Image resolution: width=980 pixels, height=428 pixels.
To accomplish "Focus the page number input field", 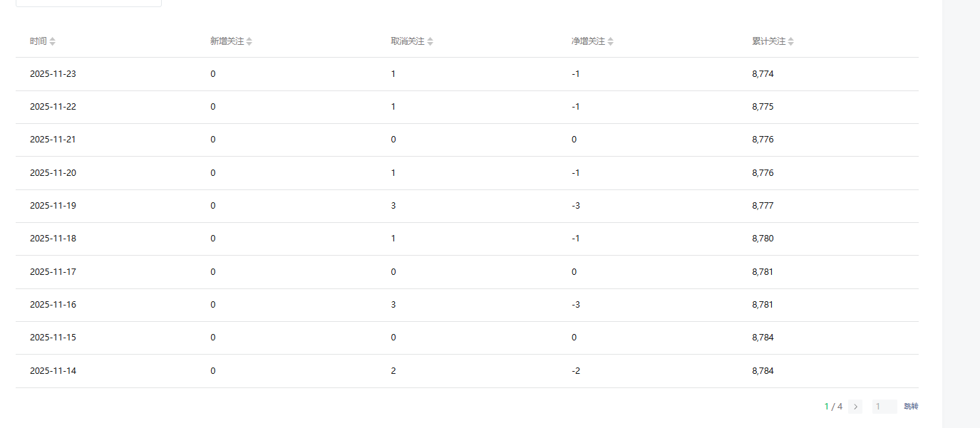I will pyautogui.click(x=884, y=407).
